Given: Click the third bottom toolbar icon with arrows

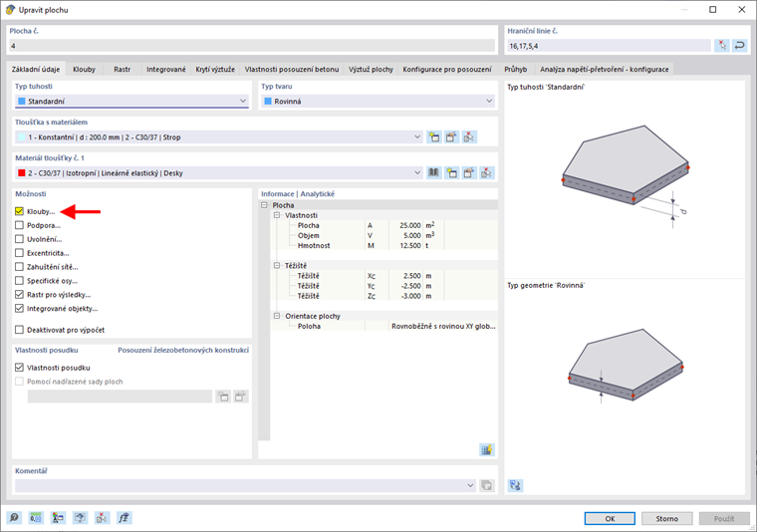Looking at the screenshot, I should (58, 518).
